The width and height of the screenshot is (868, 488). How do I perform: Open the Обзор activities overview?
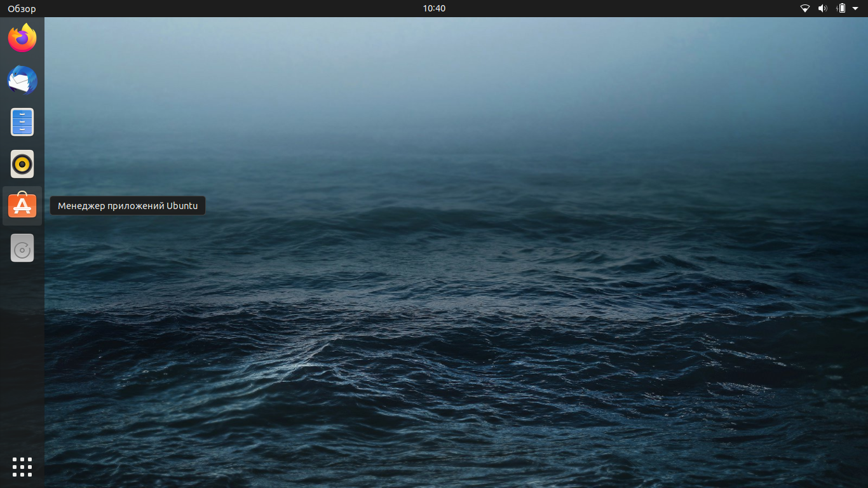(x=22, y=8)
